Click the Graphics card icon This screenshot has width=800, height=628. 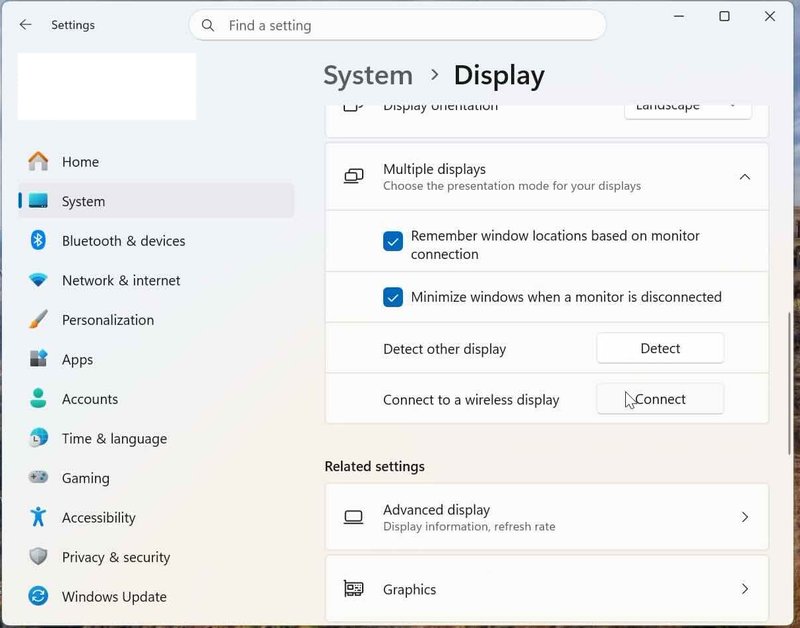click(354, 589)
